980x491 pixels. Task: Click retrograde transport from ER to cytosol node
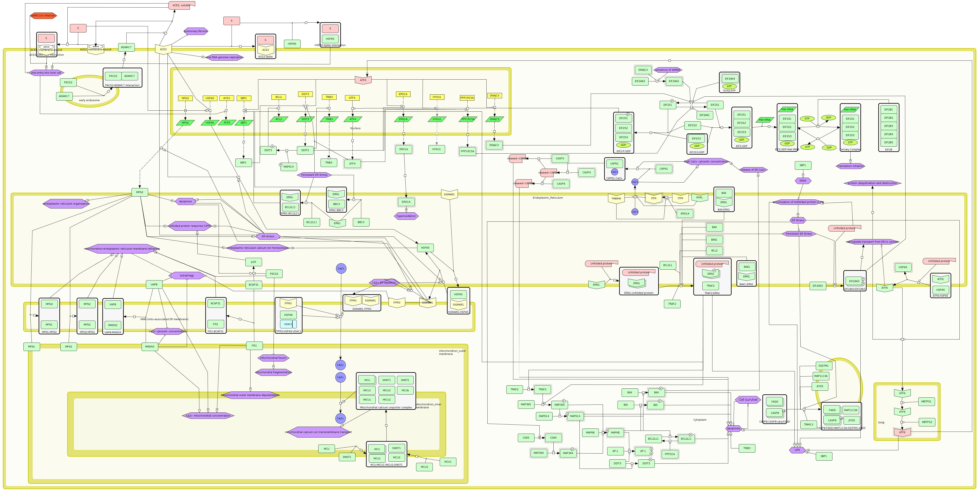click(x=872, y=242)
